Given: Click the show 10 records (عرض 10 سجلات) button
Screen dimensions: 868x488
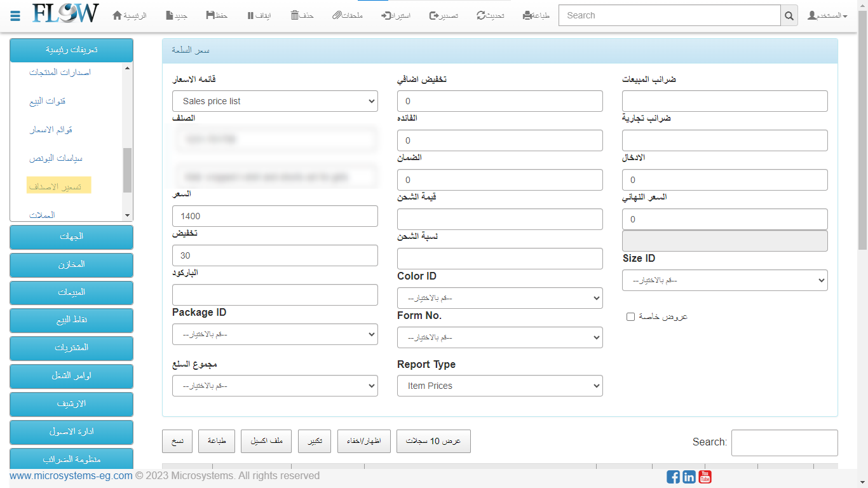Looking at the screenshot, I should pos(433,441).
